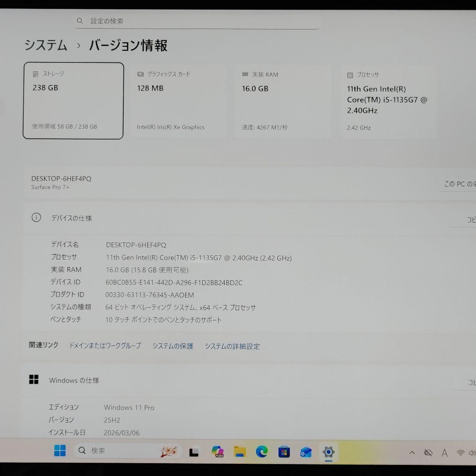Open システムの詳細設定 link
The height and width of the screenshot is (476, 476).
[x=232, y=346]
